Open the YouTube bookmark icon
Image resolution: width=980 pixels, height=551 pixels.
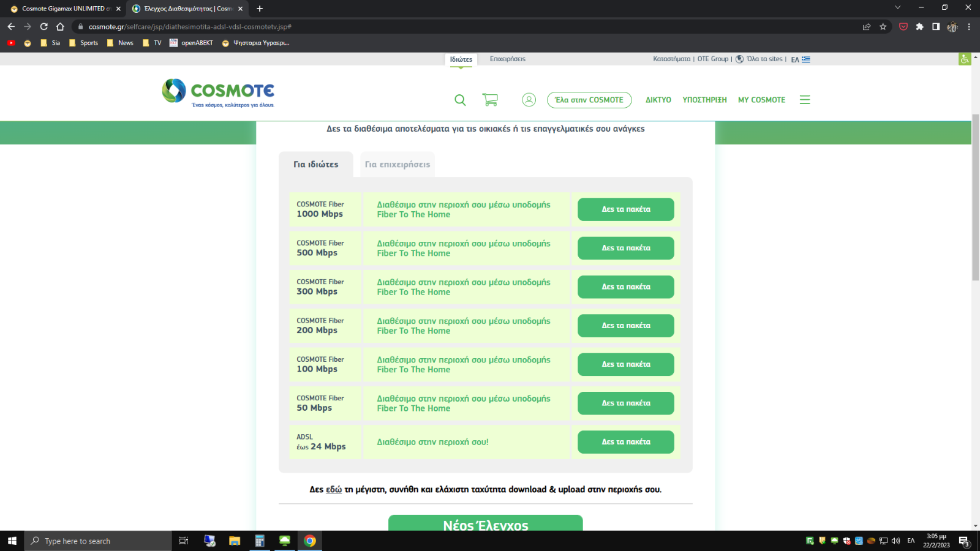(11, 43)
